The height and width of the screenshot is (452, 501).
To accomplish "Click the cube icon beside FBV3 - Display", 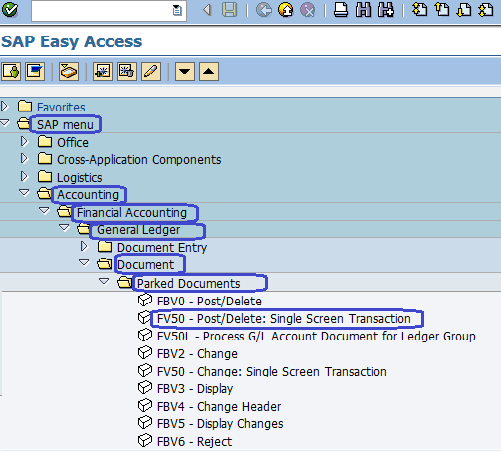I will [145, 388].
